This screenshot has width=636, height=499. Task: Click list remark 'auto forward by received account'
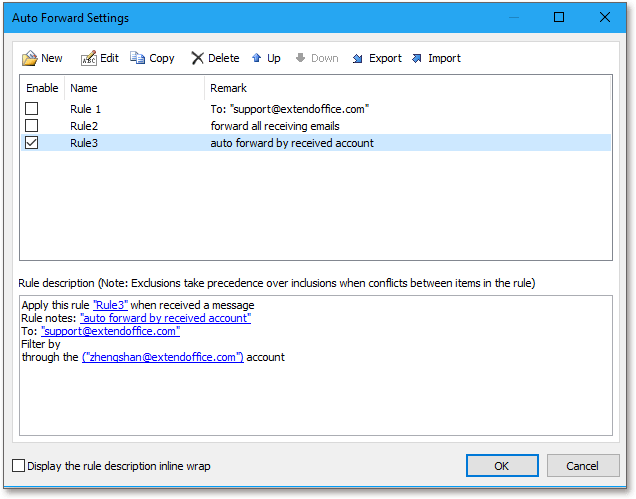click(x=292, y=143)
